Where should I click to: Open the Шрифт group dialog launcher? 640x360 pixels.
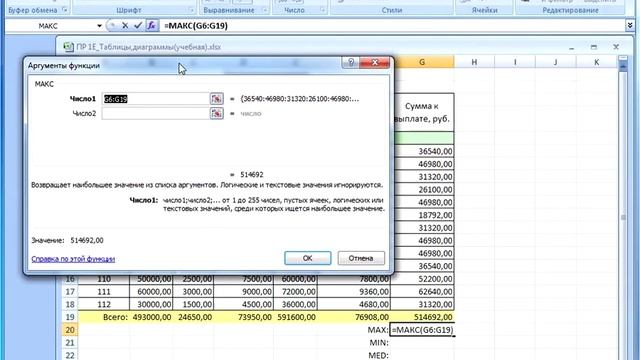191,10
